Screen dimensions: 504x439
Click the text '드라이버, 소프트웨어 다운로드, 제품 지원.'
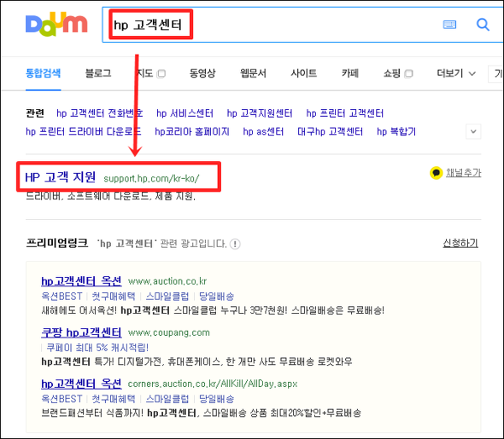111,196
